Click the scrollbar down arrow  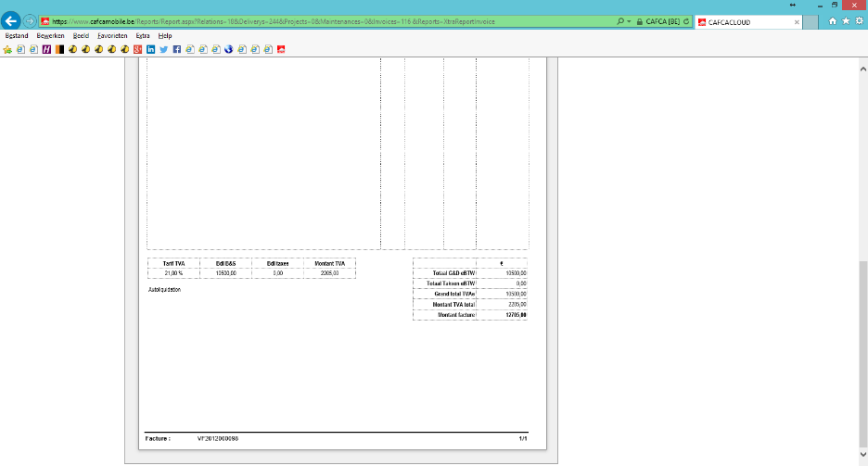pyautogui.click(x=863, y=454)
